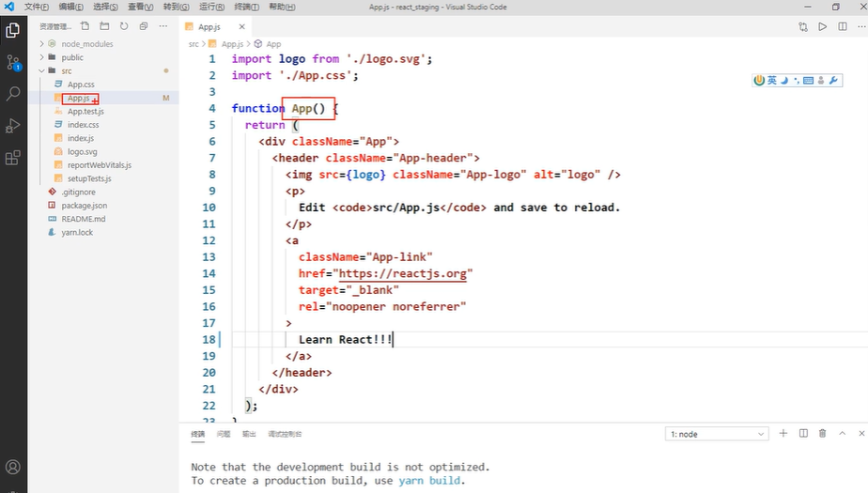Click the IME moon icon

[783, 80]
